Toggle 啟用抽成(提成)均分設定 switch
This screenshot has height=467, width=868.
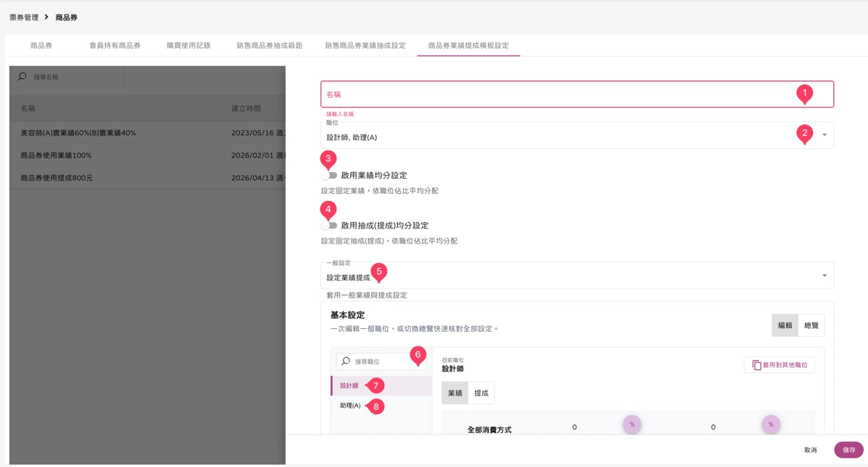click(x=330, y=226)
